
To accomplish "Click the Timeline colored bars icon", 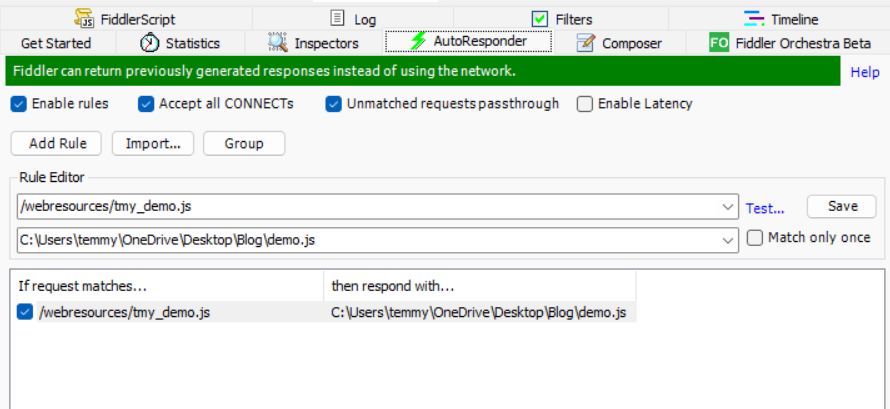I will pyautogui.click(x=754, y=19).
